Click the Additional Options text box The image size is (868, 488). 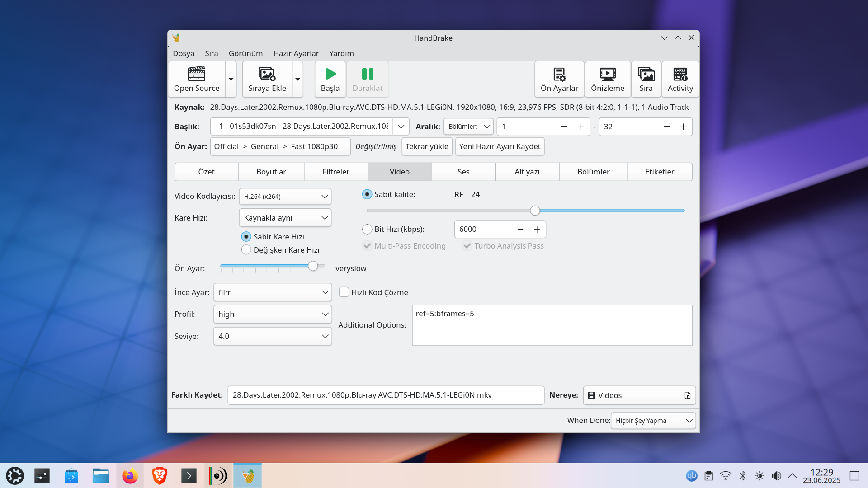[552, 325]
